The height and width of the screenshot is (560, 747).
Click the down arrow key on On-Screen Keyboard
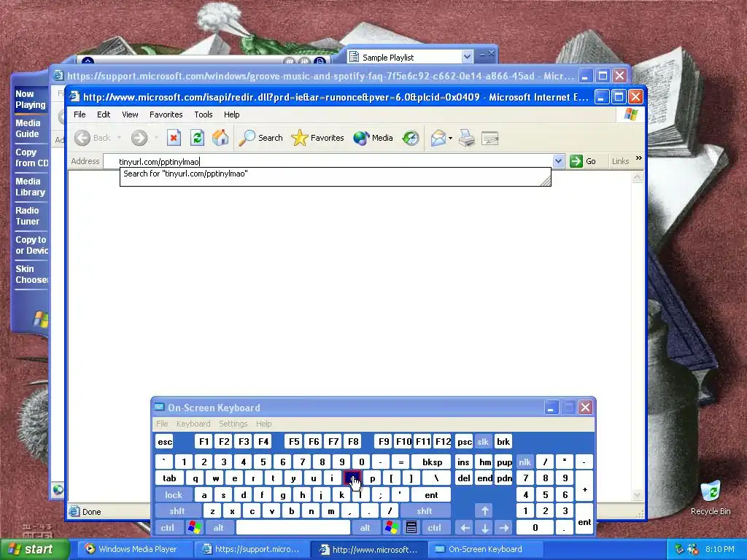(484, 528)
